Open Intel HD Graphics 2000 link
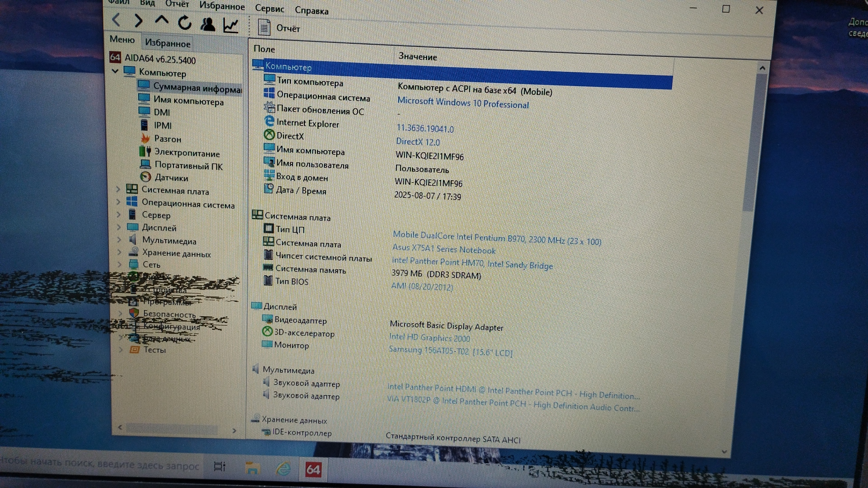This screenshot has width=868, height=488. click(x=429, y=338)
